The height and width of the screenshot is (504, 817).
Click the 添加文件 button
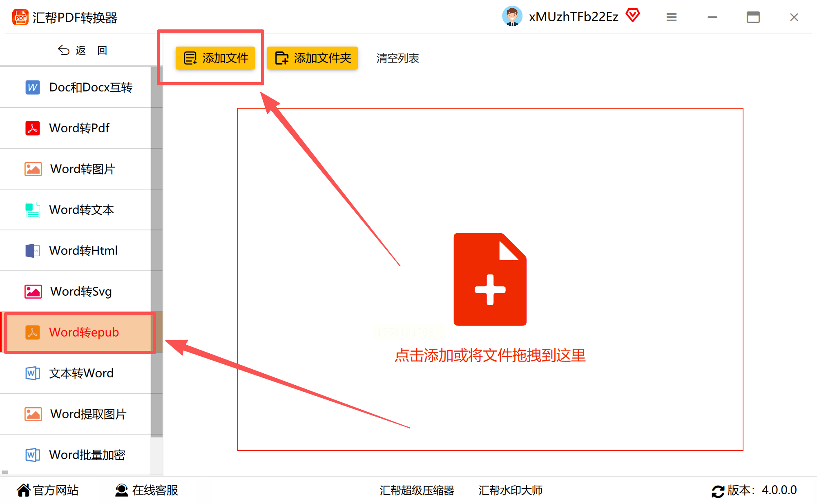(215, 58)
